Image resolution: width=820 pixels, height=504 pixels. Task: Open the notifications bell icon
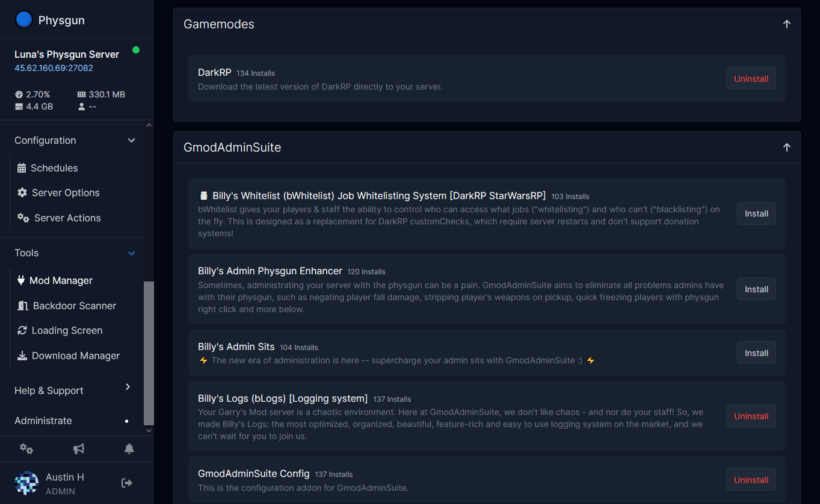[x=129, y=449]
